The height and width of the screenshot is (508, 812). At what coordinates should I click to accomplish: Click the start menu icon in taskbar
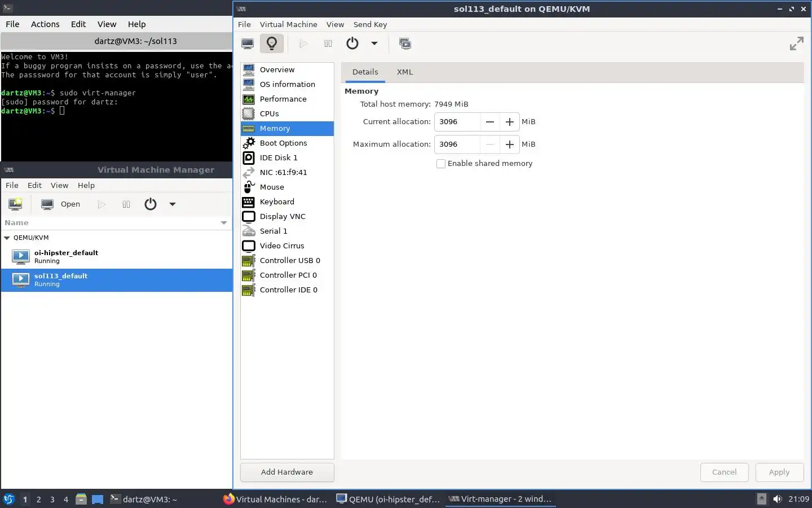(9, 499)
